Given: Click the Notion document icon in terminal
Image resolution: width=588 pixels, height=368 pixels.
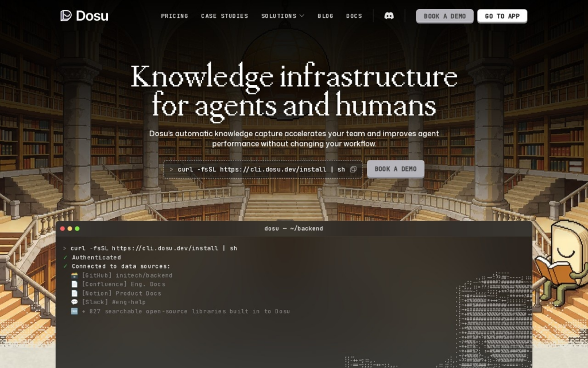Looking at the screenshot, I should (74, 293).
